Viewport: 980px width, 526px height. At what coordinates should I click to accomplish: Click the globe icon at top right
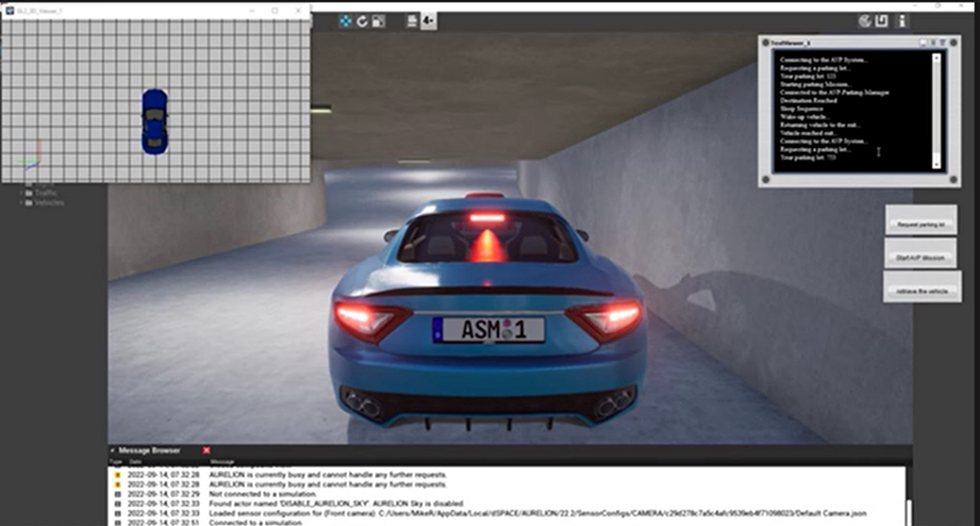[x=865, y=21]
